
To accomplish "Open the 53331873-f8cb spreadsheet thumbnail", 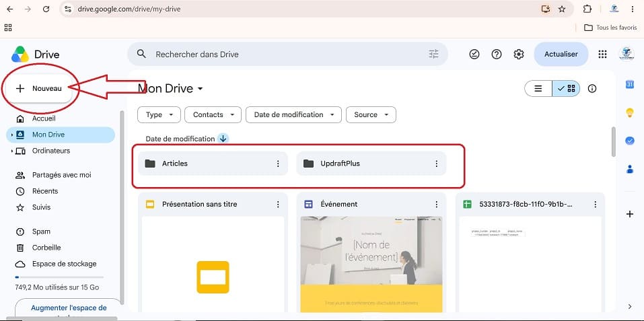I will (530, 264).
